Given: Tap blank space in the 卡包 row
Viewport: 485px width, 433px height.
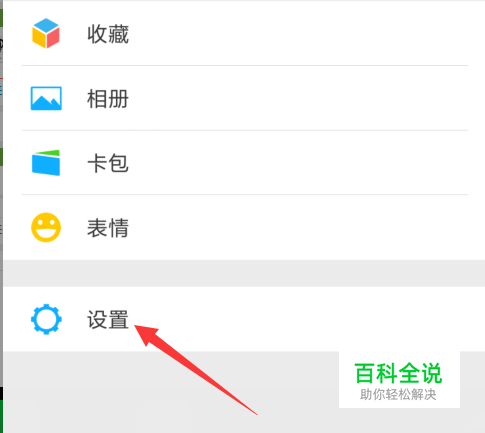Looking at the screenshot, I should coord(300,163).
